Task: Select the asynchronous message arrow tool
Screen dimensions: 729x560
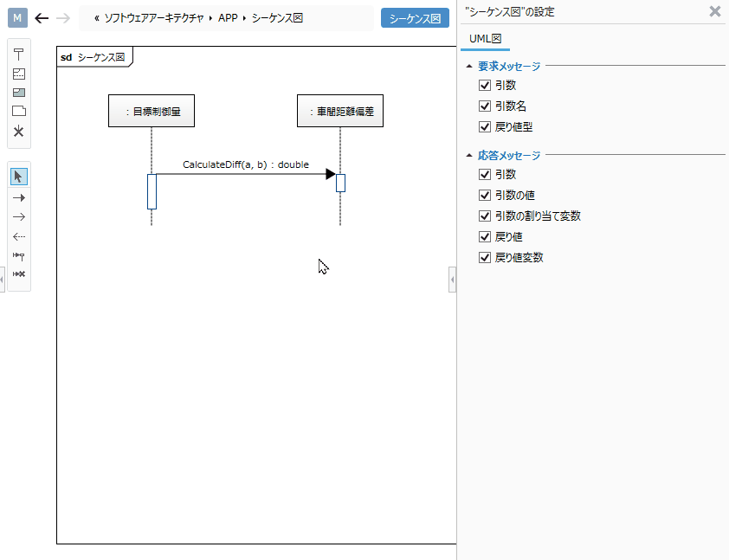Action: pos(18,217)
